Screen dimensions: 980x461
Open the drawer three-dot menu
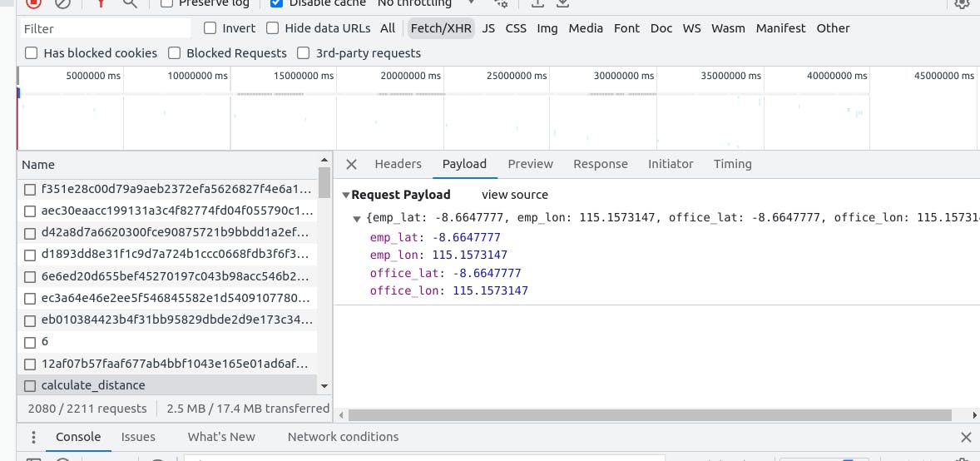click(x=33, y=437)
